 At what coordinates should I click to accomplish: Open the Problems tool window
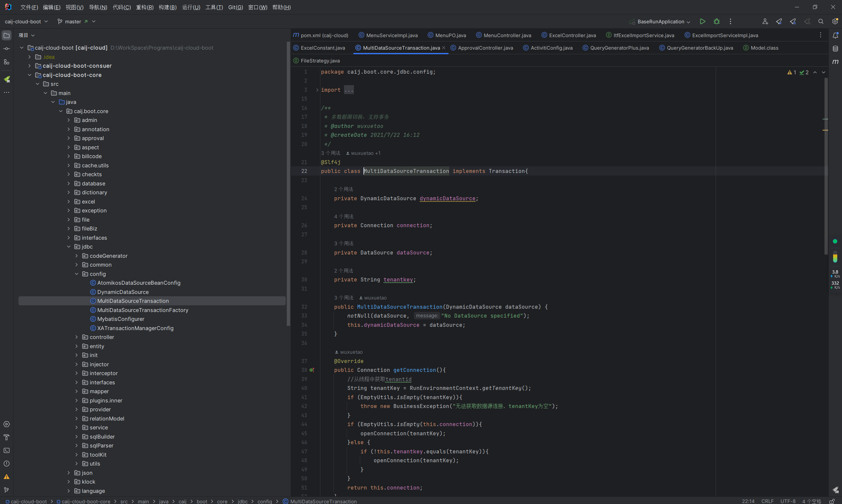coord(7,464)
